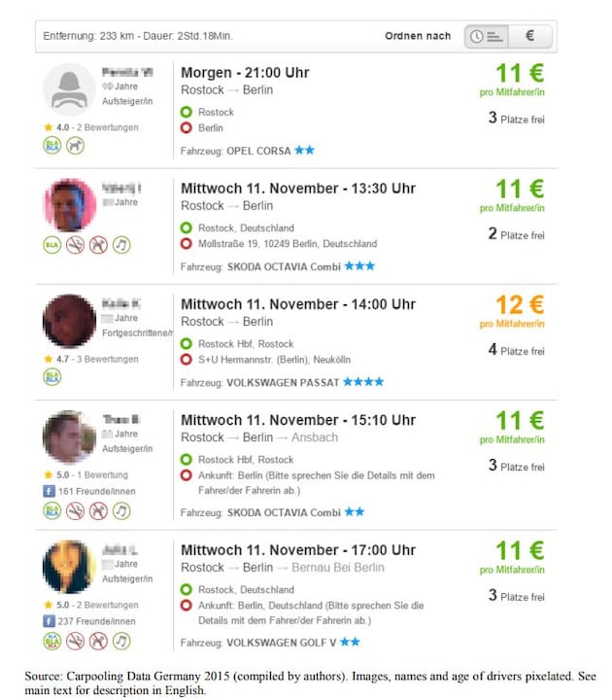Sort rides by price in euro

click(530, 36)
